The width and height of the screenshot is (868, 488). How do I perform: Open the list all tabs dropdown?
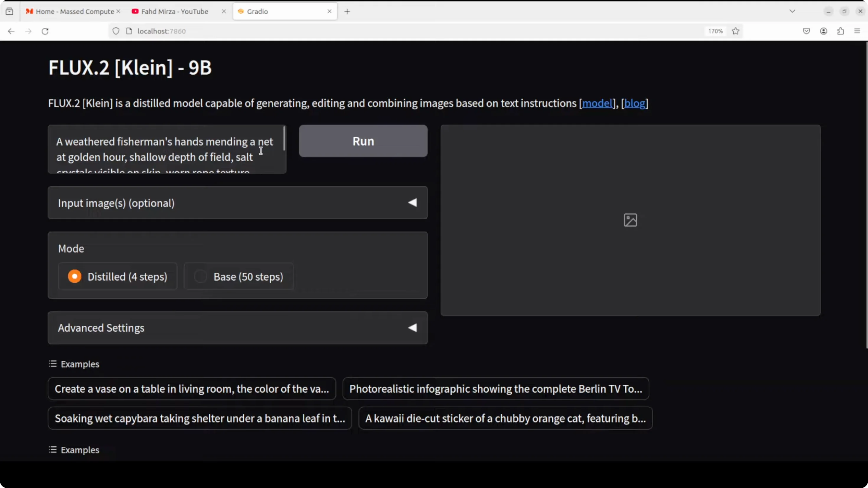point(792,12)
